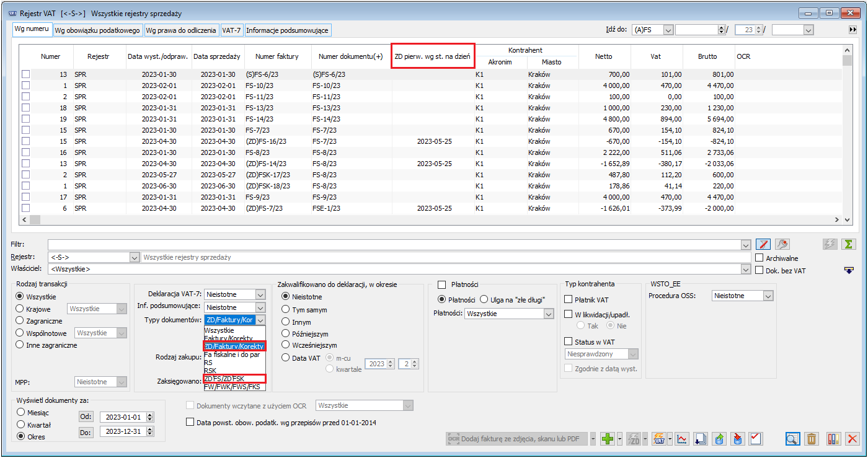Click the trash bin delete icon

click(811, 439)
